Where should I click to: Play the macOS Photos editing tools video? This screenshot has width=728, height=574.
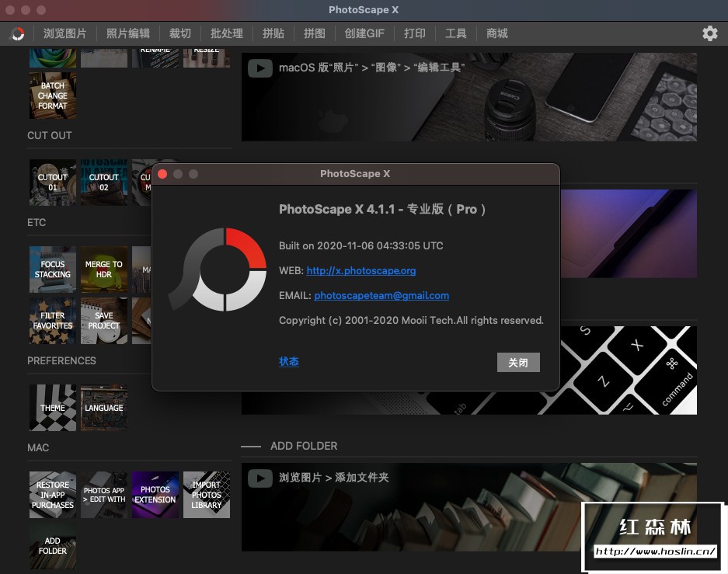(260, 68)
